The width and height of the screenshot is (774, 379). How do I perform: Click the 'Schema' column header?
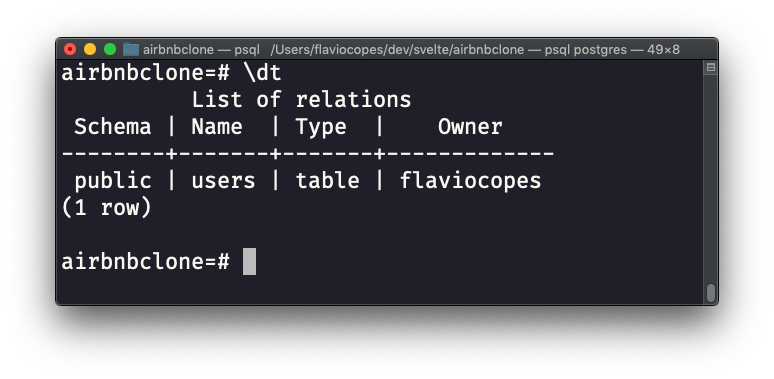pos(113,127)
